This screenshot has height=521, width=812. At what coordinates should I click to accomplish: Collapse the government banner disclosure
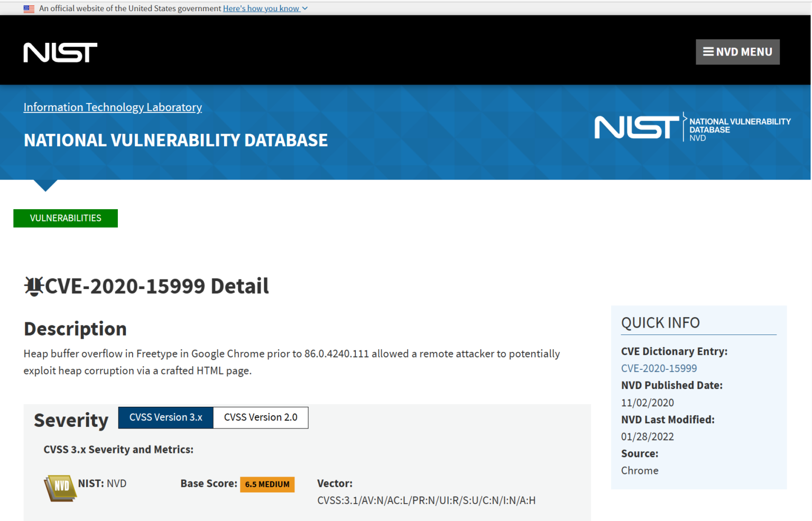(304, 8)
